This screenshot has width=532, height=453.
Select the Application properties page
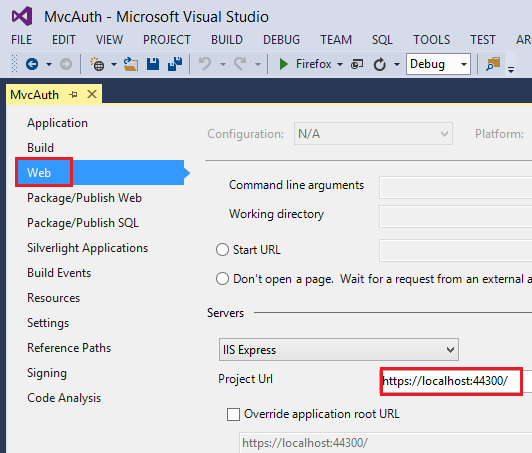coord(57,123)
